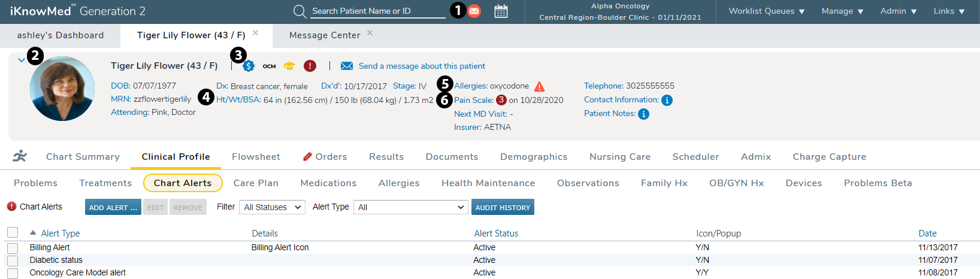The height and width of the screenshot is (279, 980).
Task: Click the graduation cap icon
Action: point(289,66)
